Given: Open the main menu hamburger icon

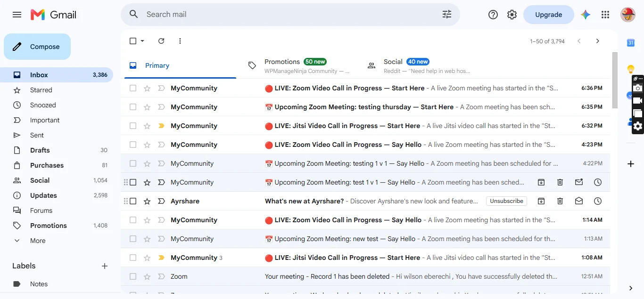Looking at the screenshot, I should click(x=17, y=15).
